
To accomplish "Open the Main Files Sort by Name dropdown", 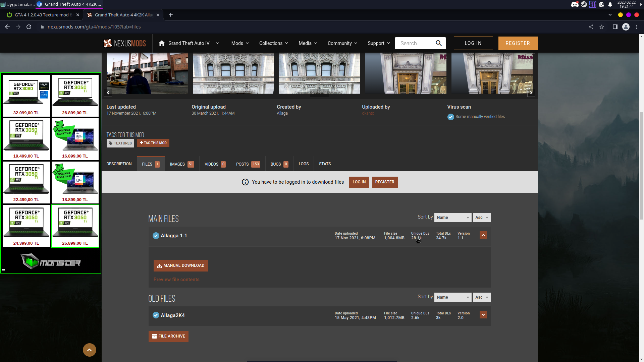I will coord(452,218).
